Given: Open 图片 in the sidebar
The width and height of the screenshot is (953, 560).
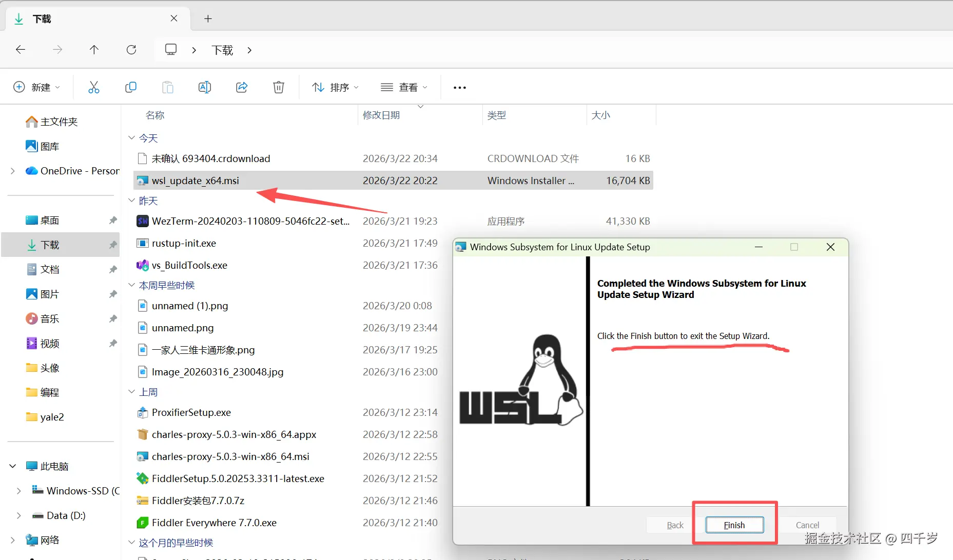Looking at the screenshot, I should 43,294.
